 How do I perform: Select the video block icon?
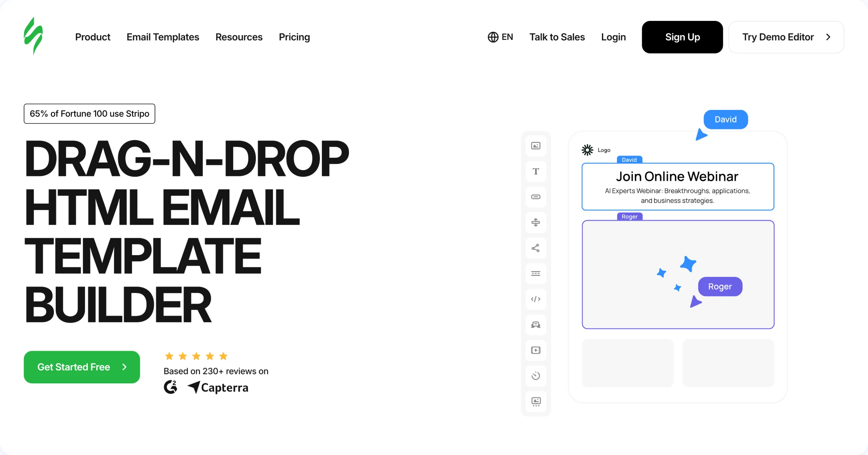pos(536,350)
